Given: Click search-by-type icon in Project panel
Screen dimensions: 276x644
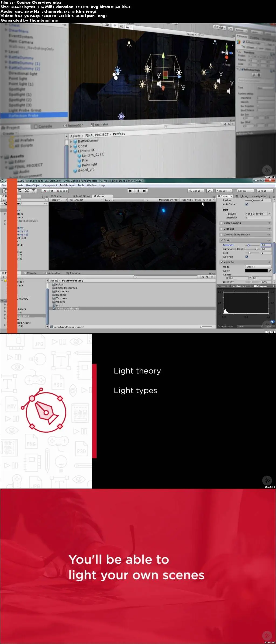Looking at the screenshot, I should 203,277.
